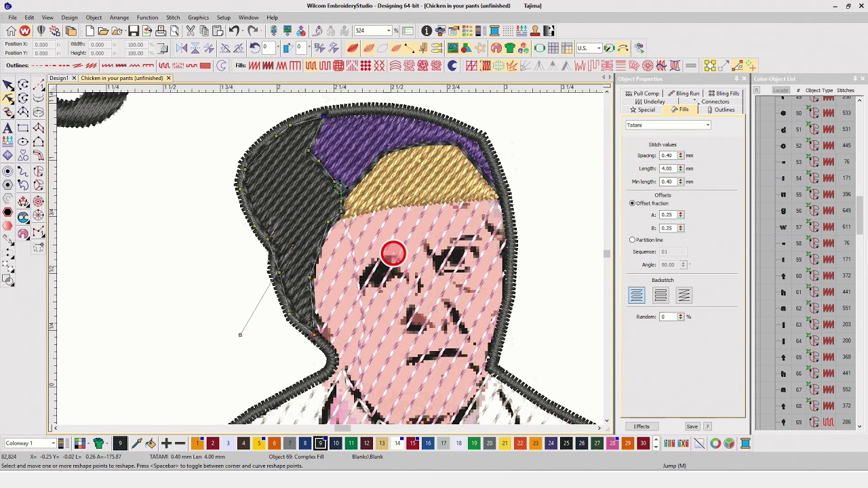Select the Partition line radio button
The width and height of the screenshot is (868, 488).
pos(633,240)
